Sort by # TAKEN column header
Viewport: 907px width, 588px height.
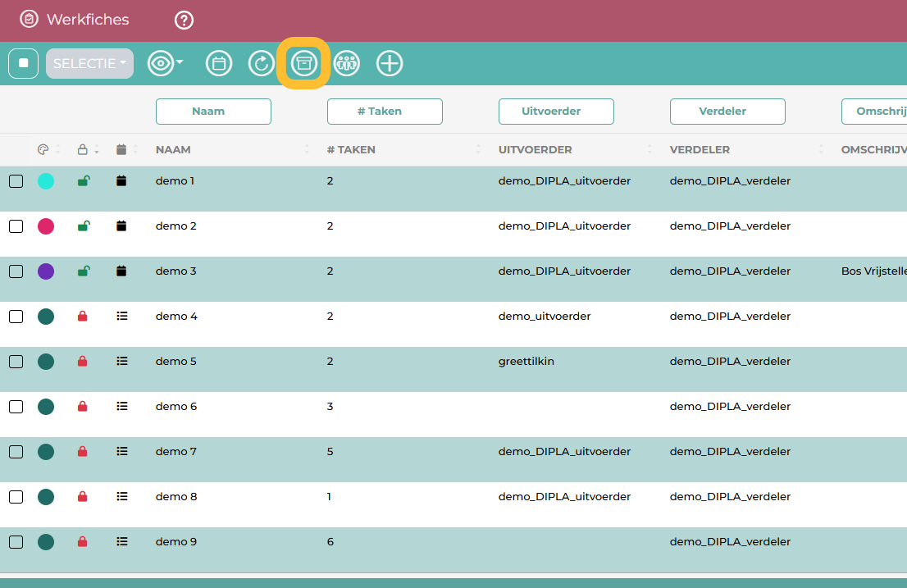click(x=350, y=150)
